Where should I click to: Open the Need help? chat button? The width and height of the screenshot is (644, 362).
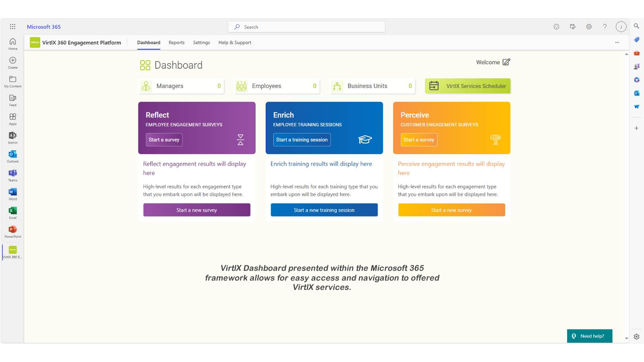tap(589, 336)
